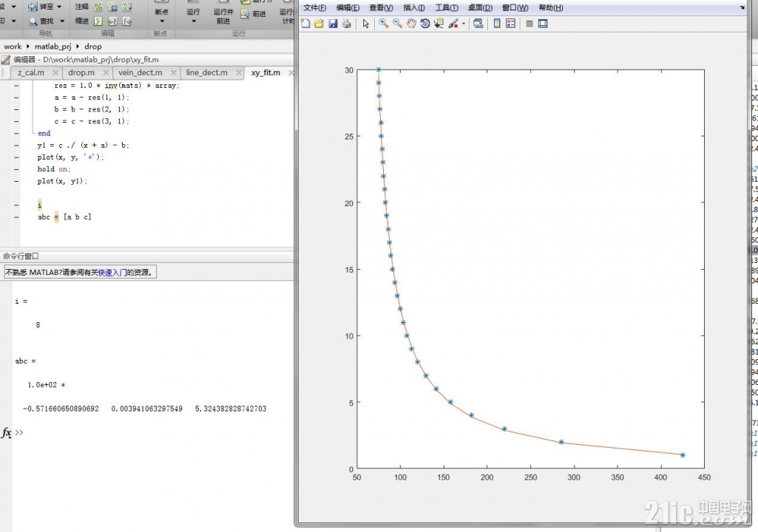
Task: Toggle breakpoint dash at 'hold on;' line
Action: (16, 169)
